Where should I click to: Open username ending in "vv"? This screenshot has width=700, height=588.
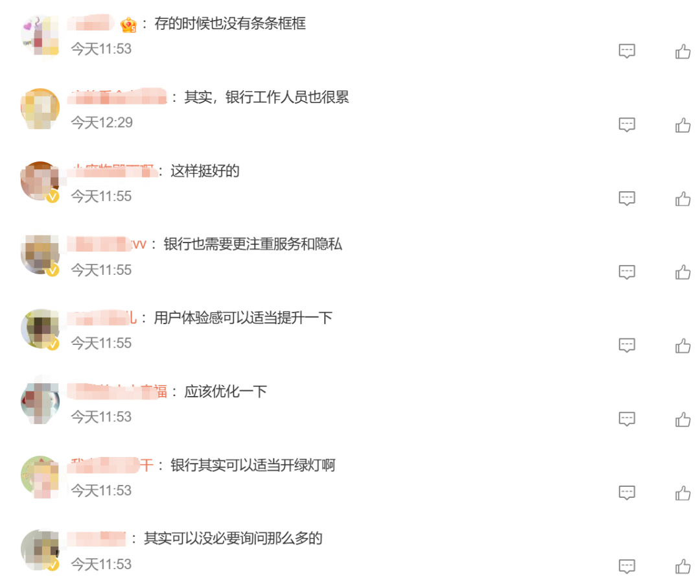(x=109, y=244)
